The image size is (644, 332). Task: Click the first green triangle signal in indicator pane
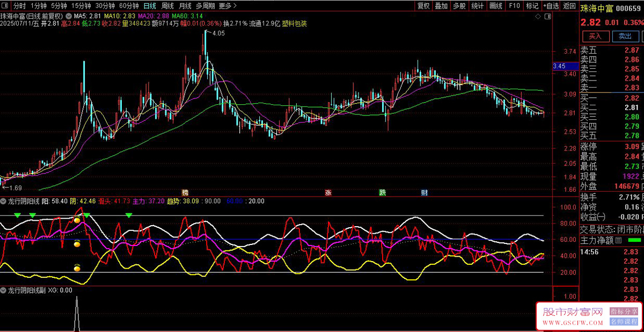click(x=17, y=215)
